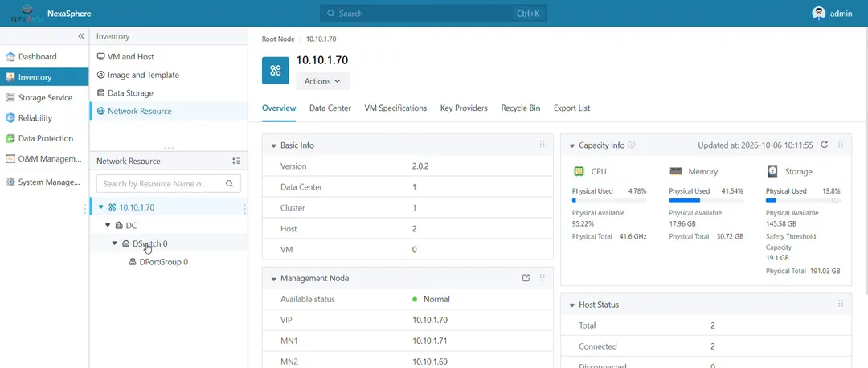Collapse the Host Status panel
This screenshot has height=368, width=868.
(x=572, y=305)
